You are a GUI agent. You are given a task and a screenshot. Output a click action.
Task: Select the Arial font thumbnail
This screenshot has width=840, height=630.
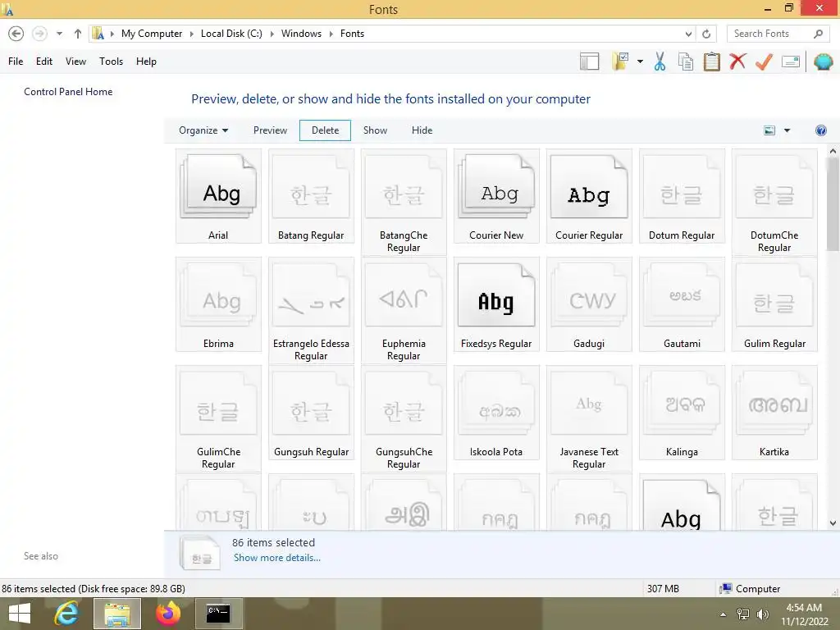coord(218,196)
